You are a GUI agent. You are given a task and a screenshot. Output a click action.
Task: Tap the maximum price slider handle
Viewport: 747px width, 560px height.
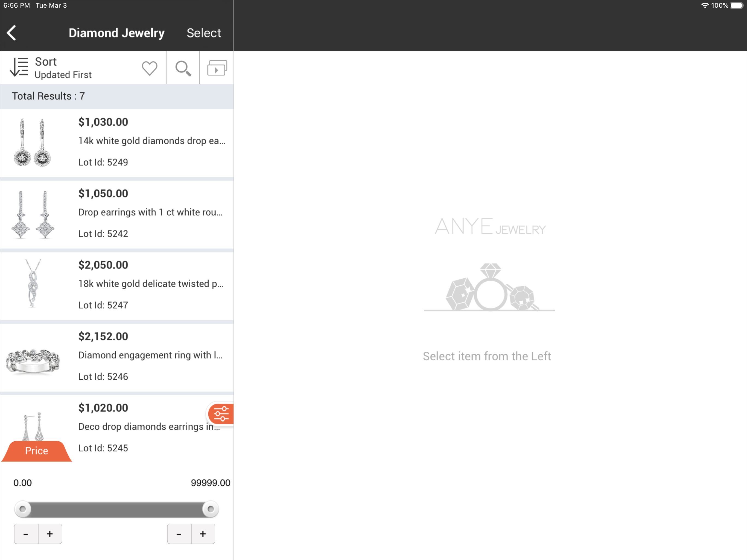click(x=210, y=509)
